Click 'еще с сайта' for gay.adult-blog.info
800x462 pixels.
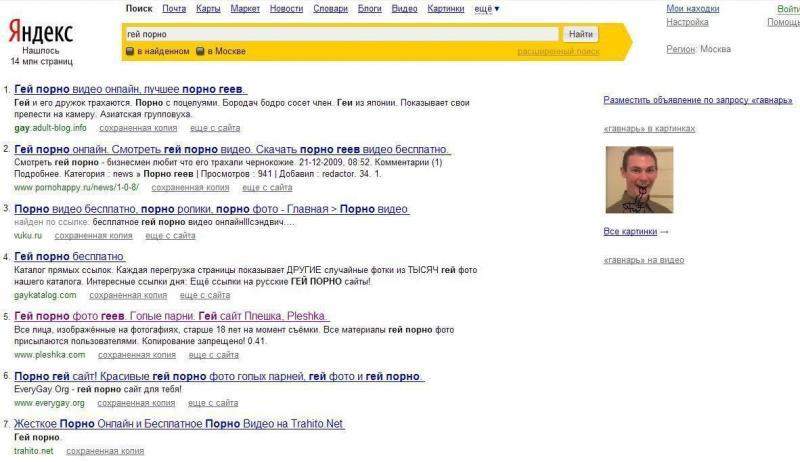click(215, 128)
